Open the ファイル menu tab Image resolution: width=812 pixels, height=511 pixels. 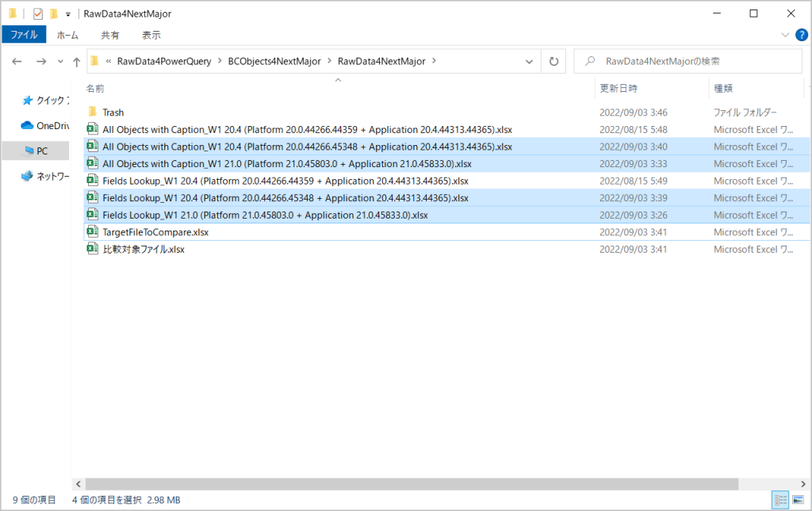point(24,35)
